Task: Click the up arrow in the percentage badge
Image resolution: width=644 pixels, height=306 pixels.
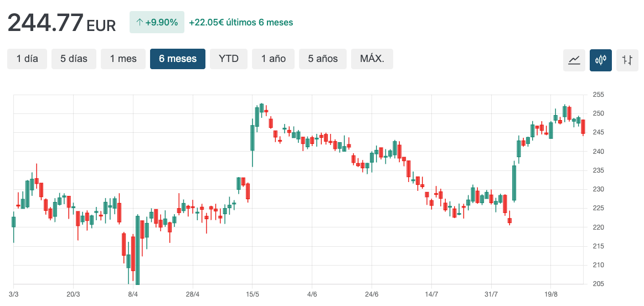Action: 139,23
